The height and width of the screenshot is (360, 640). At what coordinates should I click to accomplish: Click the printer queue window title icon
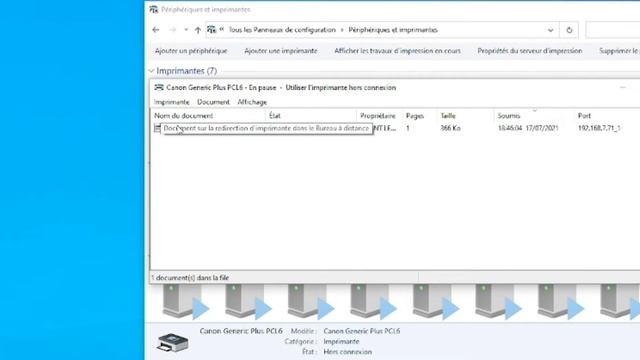(159, 87)
